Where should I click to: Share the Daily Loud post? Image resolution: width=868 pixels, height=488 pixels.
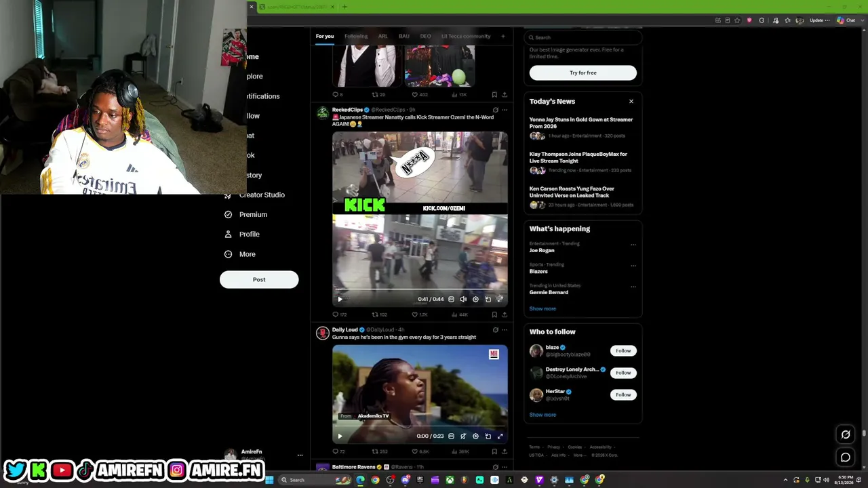pos(504,451)
